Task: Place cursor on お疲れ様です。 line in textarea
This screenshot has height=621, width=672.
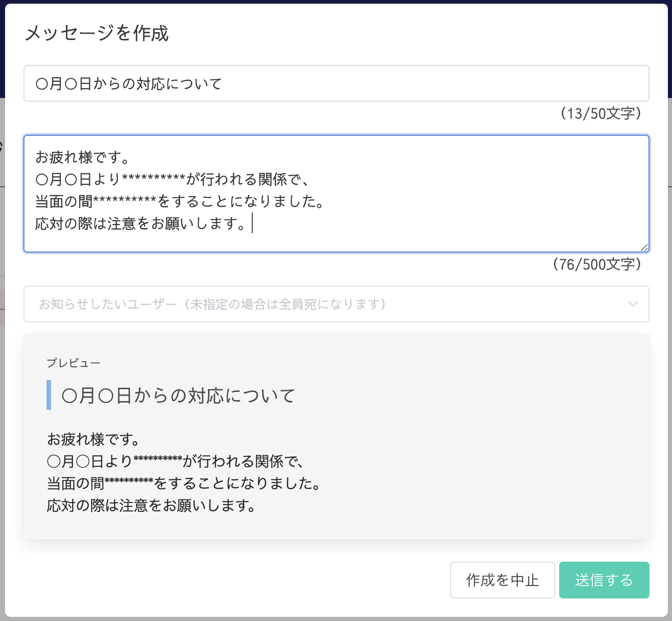Action: (83, 157)
